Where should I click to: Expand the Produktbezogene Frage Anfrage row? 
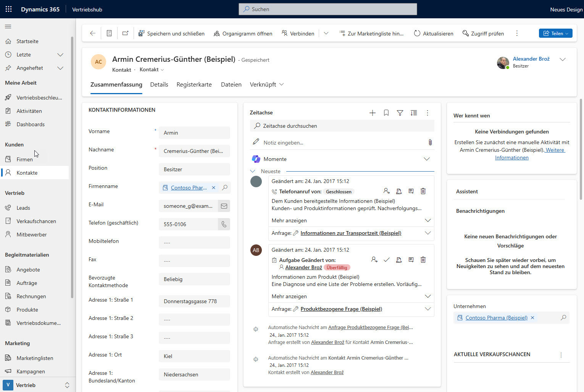tap(428, 309)
